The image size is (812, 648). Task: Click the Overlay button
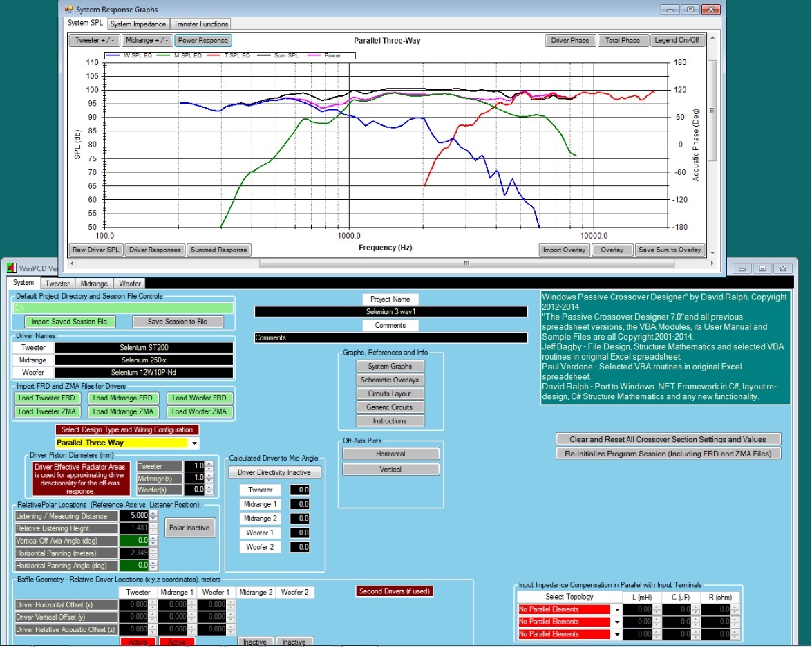click(x=612, y=250)
